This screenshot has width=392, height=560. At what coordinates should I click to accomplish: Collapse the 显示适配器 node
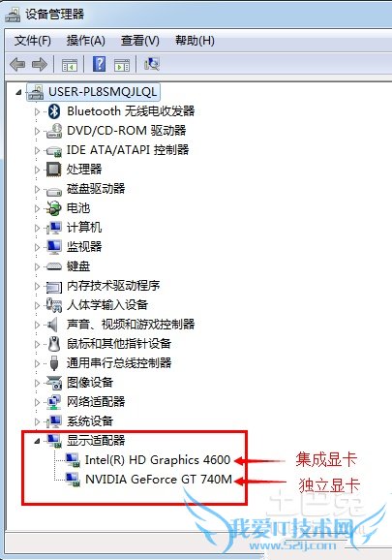(x=37, y=442)
